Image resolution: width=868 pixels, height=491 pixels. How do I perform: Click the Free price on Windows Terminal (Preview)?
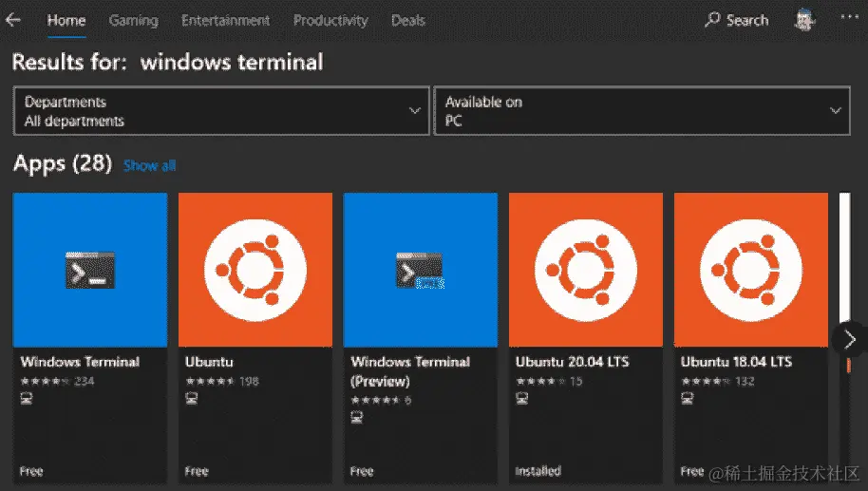tap(362, 471)
